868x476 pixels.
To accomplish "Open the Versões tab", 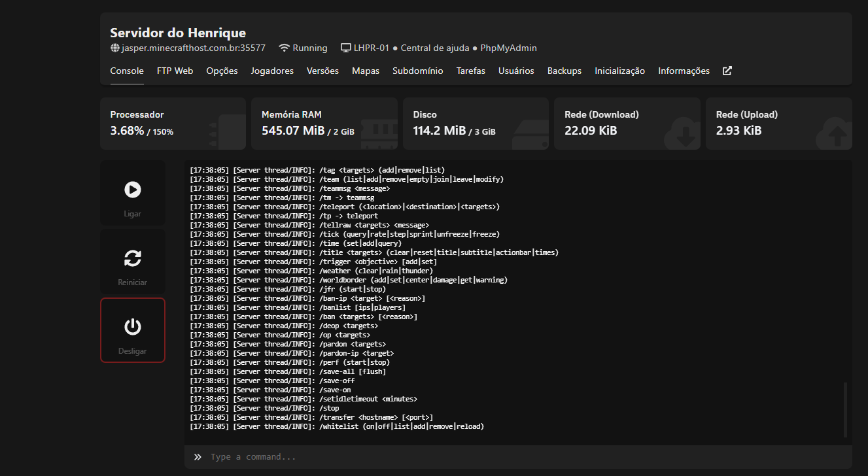I will pos(322,71).
